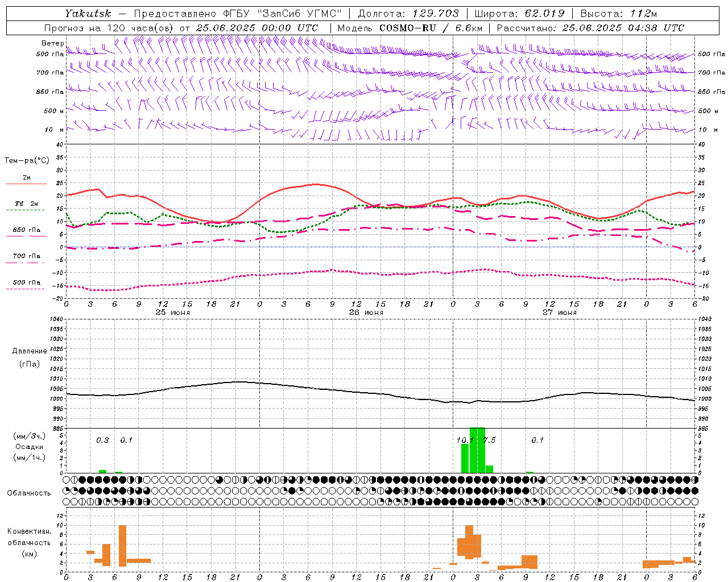The image size is (728, 582).
Task: Select the Давление pressure panel label
Action: pyautogui.click(x=30, y=351)
